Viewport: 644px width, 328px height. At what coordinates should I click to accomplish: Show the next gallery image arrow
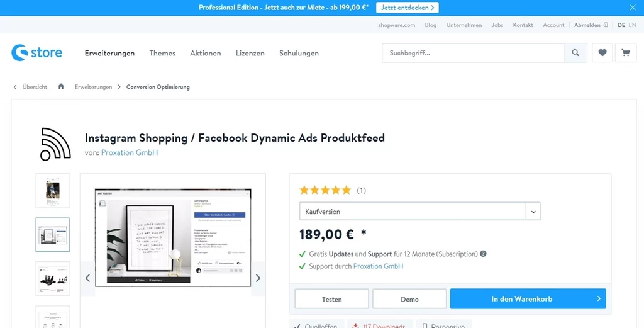point(258,278)
